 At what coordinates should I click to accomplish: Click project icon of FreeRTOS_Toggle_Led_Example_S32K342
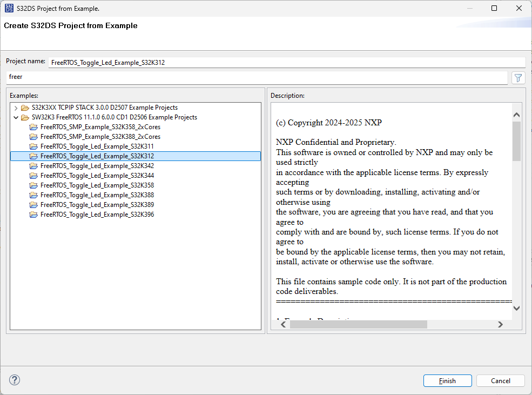click(x=33, y=166)
